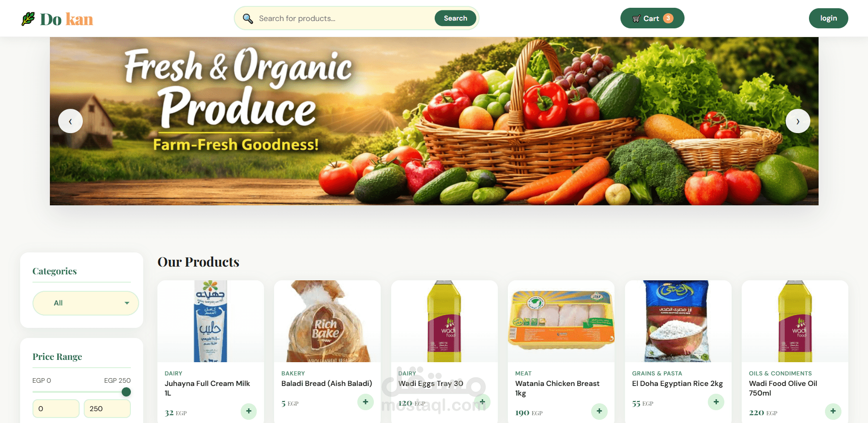Click the magnifying glass search icon

(x=248, y=18)
